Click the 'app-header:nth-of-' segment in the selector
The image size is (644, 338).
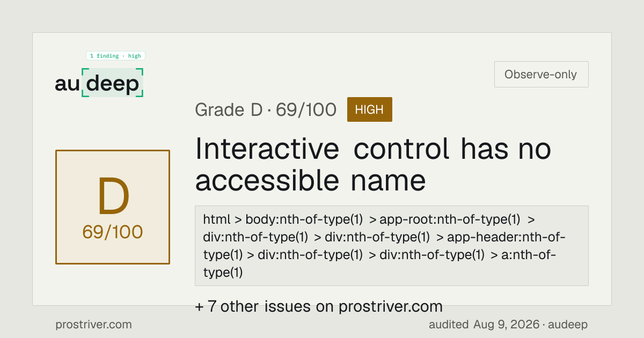click(506, 237)
